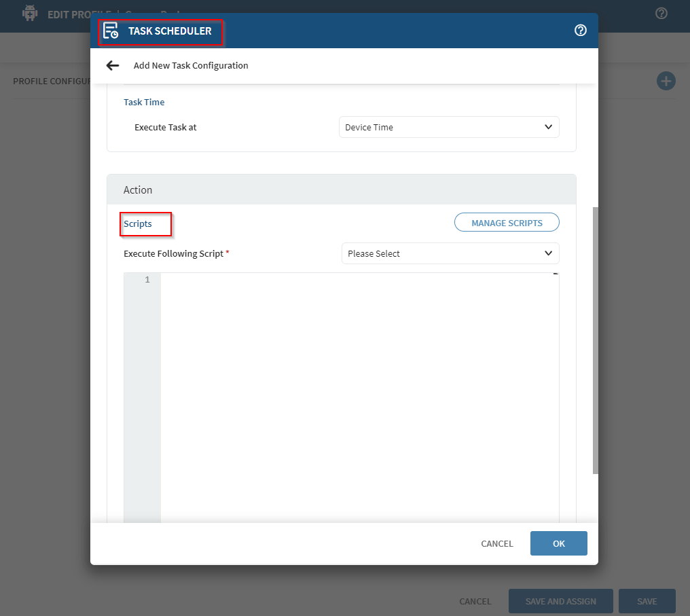Screen dimensions: 690x616
Task: Open Task Scheduler help question mark
Action: point(580,31)
